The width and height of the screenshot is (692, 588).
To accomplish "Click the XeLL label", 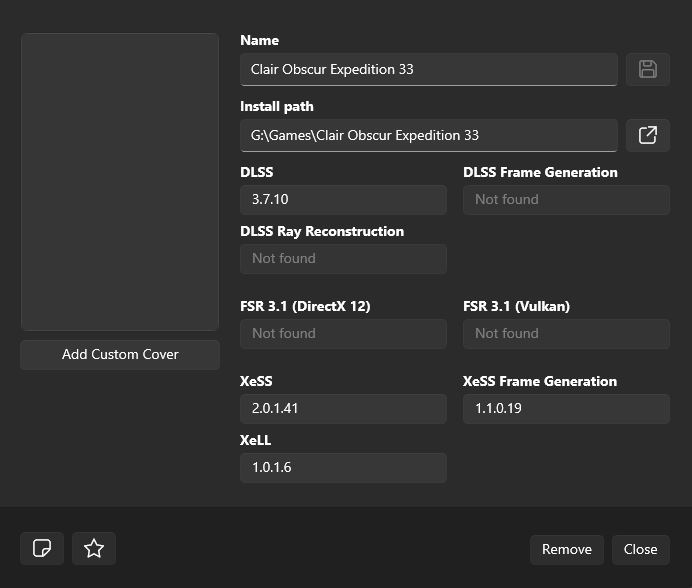I will point(256,440).
